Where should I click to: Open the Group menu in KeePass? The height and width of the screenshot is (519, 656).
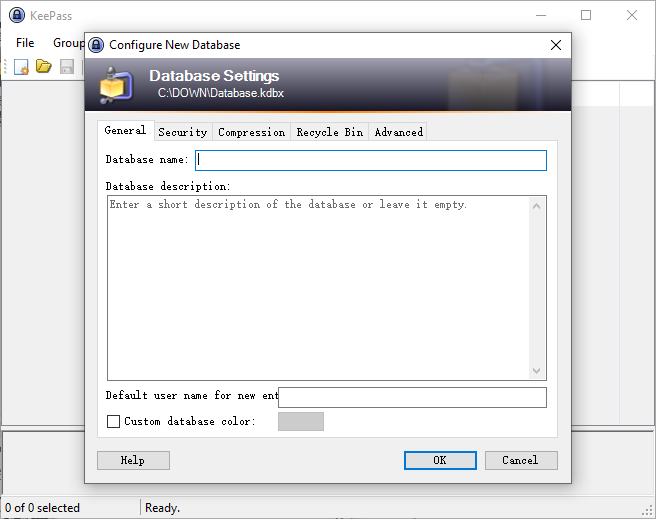(x=69, y=43)
